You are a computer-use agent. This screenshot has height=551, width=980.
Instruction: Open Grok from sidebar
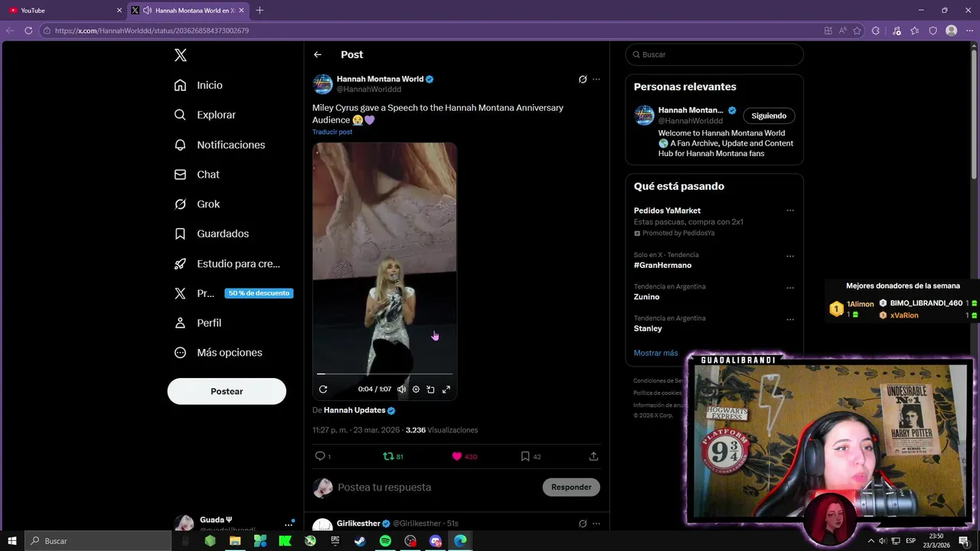click(197, 204)
